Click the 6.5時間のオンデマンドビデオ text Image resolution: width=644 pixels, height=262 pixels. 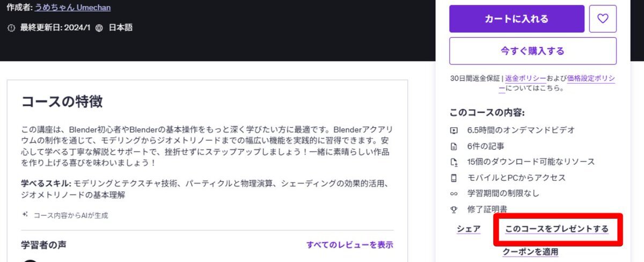tap(521, 130)
